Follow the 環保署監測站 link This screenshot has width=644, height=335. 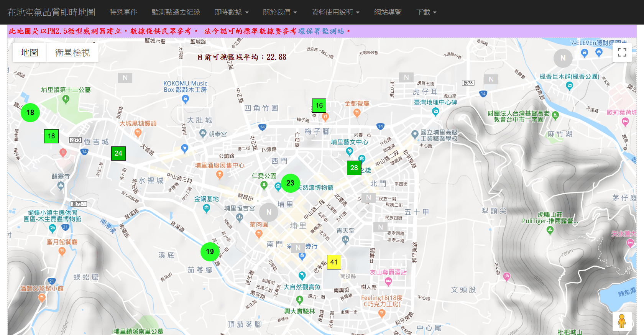tap(321, 31)
